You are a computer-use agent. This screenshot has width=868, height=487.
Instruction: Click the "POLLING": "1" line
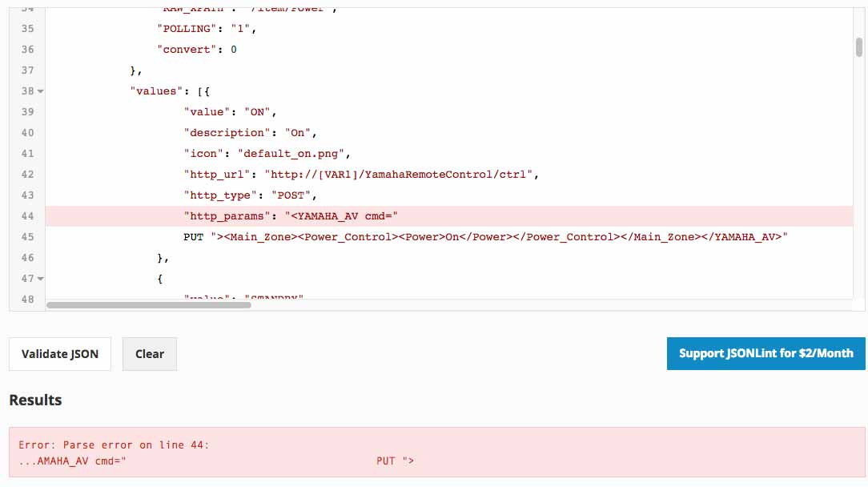click(x=210, y=29)
